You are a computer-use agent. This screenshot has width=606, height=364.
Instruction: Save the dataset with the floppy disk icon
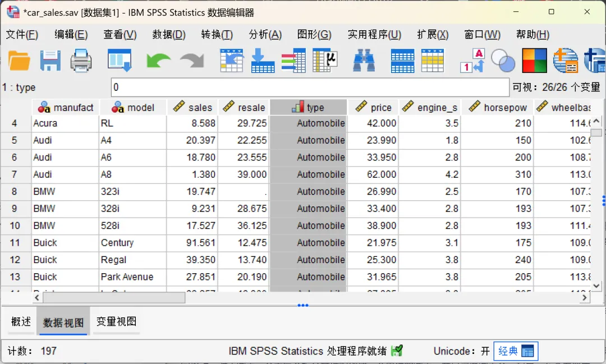[50, 61]
